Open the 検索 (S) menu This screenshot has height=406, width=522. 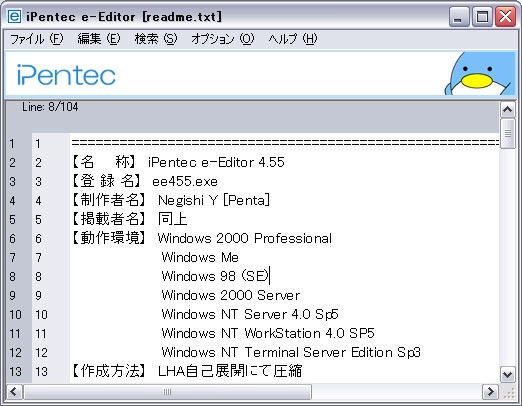pos(156,39)
